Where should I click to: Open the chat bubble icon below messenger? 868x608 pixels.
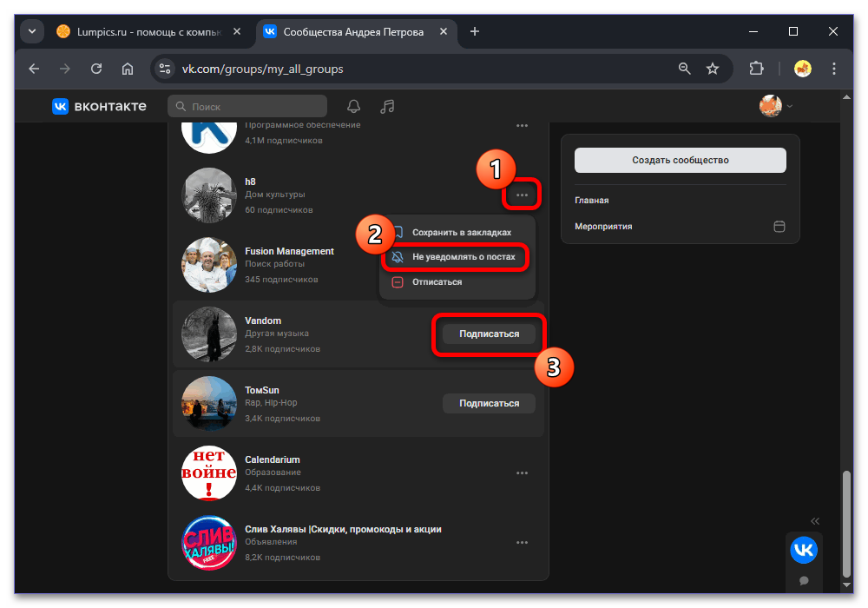tap(804, 580)
